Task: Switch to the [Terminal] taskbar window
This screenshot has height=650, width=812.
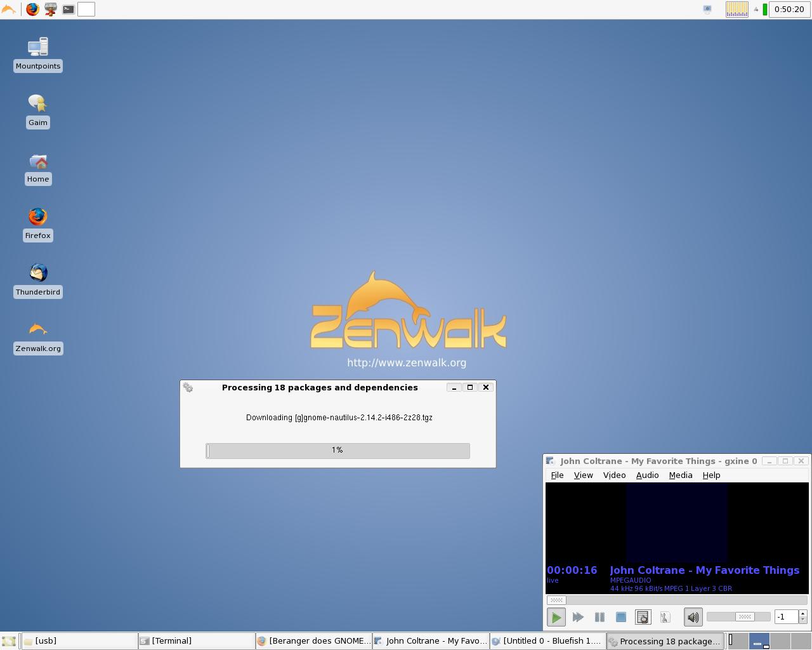Action: [197, 641]
